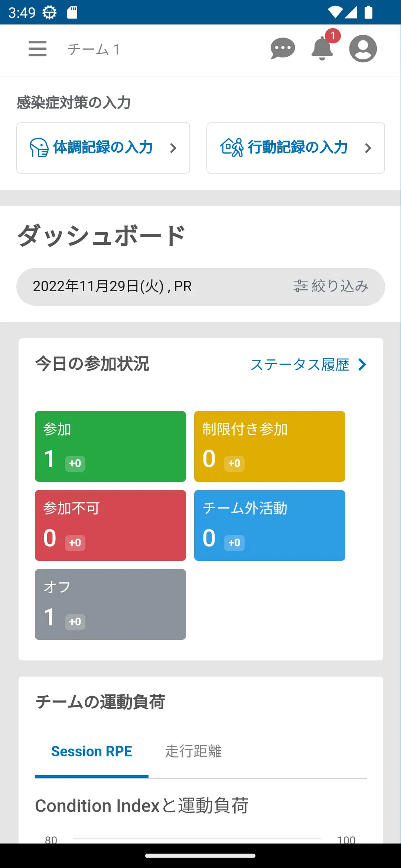Viewport: 401px width, 868px height.
Task: Select the red 参加不可 status card
Action: 110,526
